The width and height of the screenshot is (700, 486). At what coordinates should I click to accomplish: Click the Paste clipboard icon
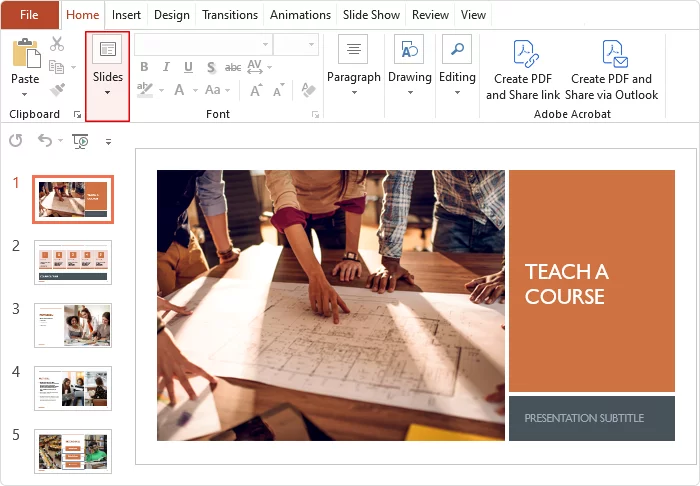coord(26,53)
